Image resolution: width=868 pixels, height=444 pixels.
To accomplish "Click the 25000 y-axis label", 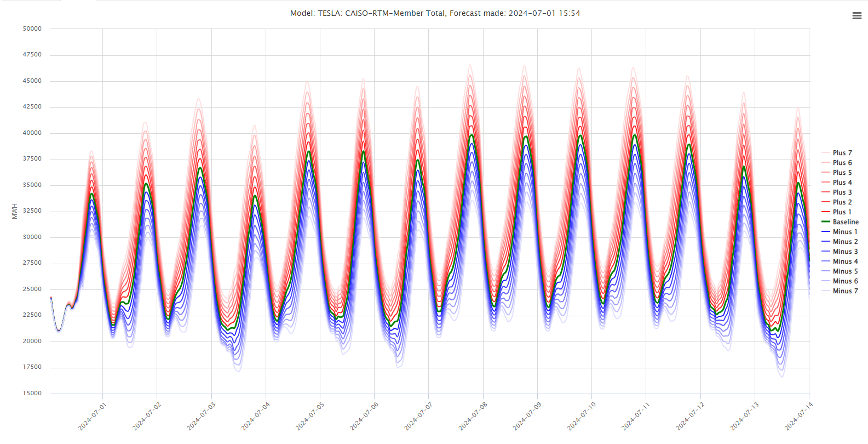I will (x=32, y=289).
